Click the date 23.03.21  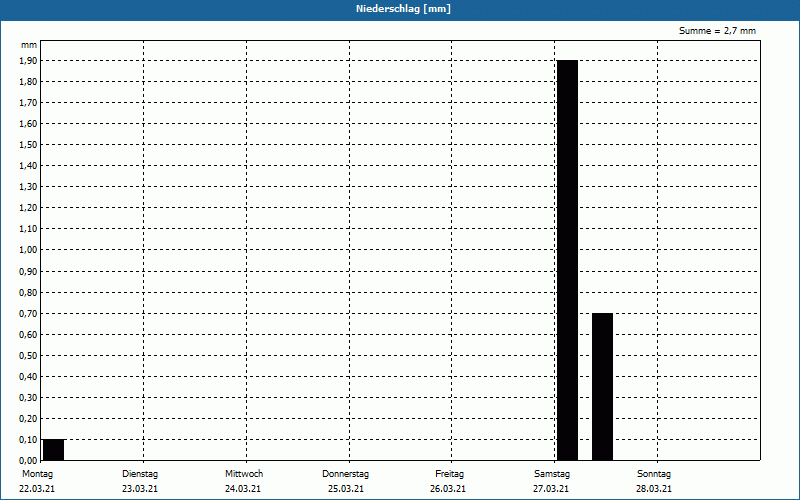[140, 488]
